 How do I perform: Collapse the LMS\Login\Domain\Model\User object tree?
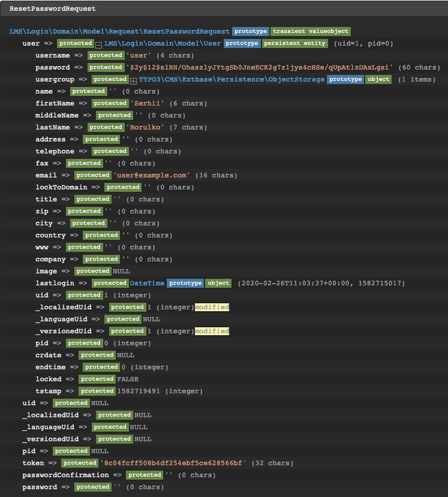tap(98, 45)
